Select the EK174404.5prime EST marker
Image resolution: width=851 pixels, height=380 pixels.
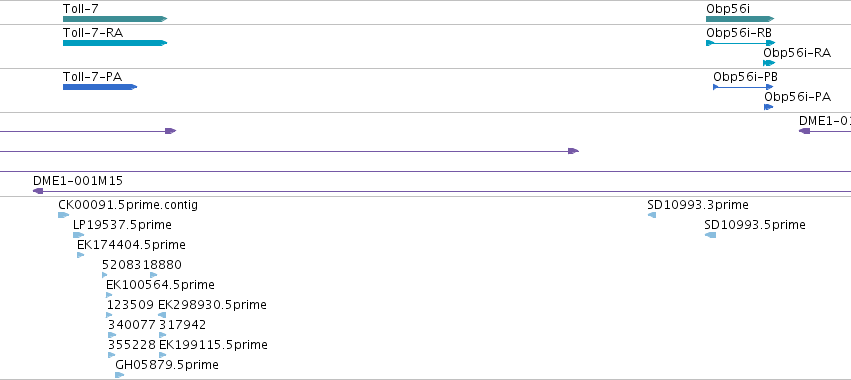pyautogui.click(x=81, y=255)
